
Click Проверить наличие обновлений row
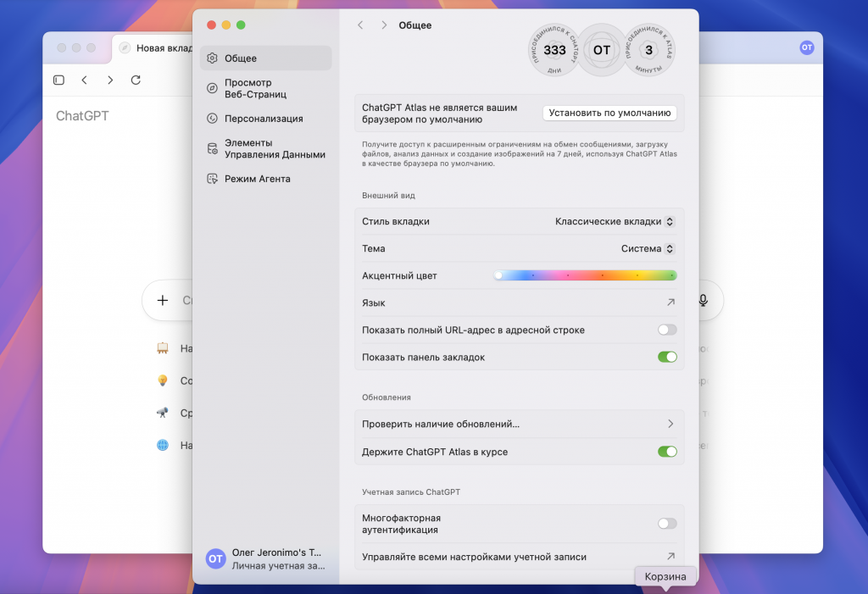(520, 424)
